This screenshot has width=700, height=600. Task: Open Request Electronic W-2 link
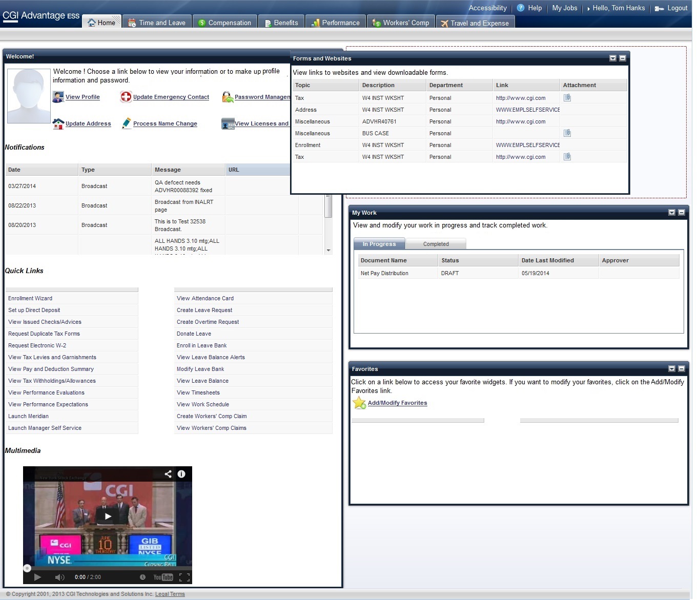pos(37,345)
